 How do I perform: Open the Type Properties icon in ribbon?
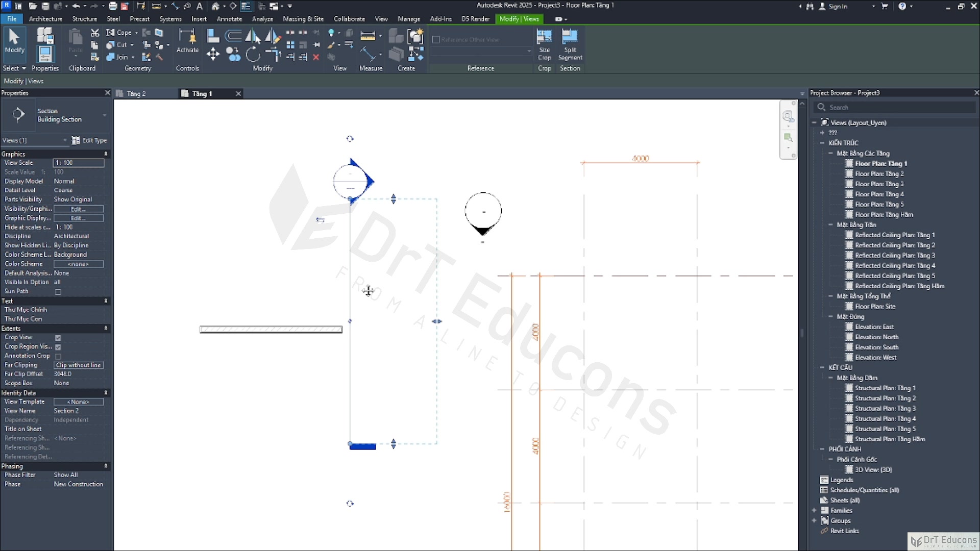45,35
